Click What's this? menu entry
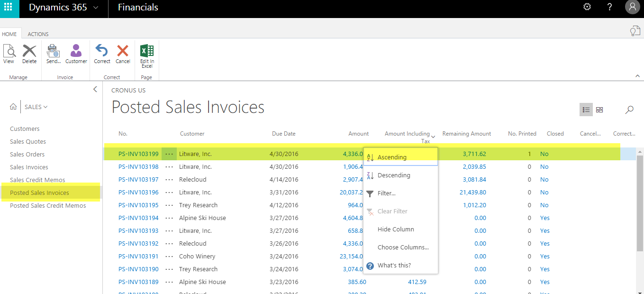The image size is (644, 294). point(400,266)
